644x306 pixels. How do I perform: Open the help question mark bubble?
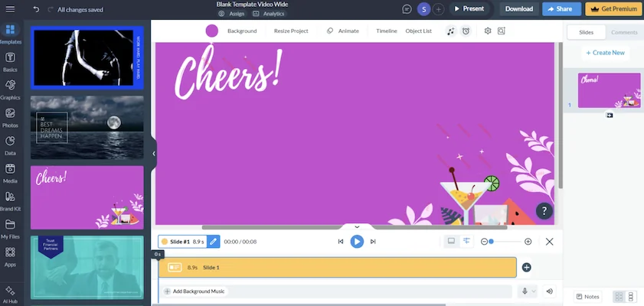click(544, 211)
